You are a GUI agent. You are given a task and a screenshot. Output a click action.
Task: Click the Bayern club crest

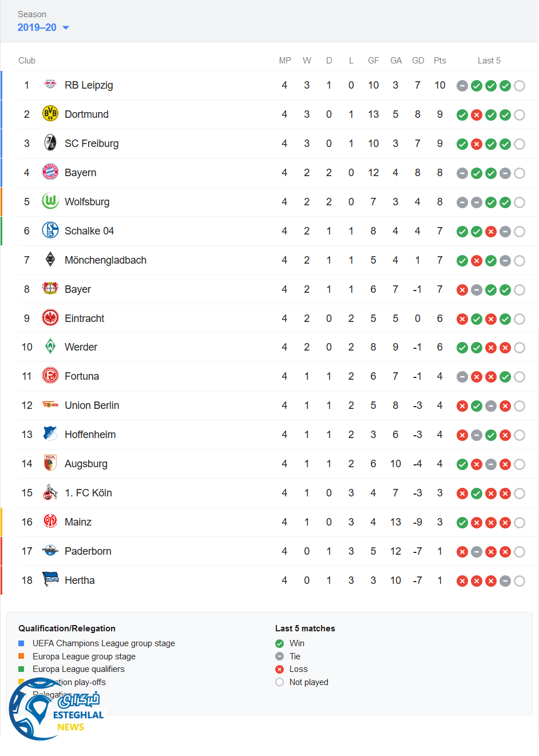point(50,172)
